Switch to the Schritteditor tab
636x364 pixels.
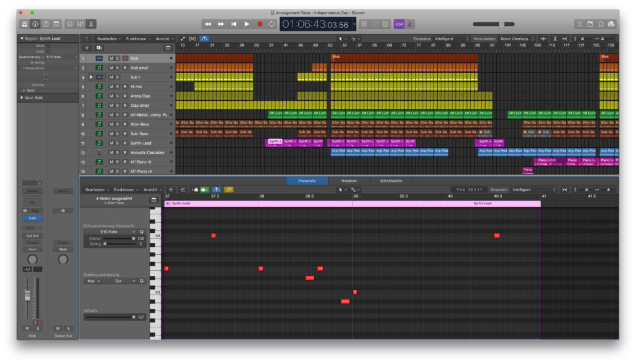(x=391, y=181)
